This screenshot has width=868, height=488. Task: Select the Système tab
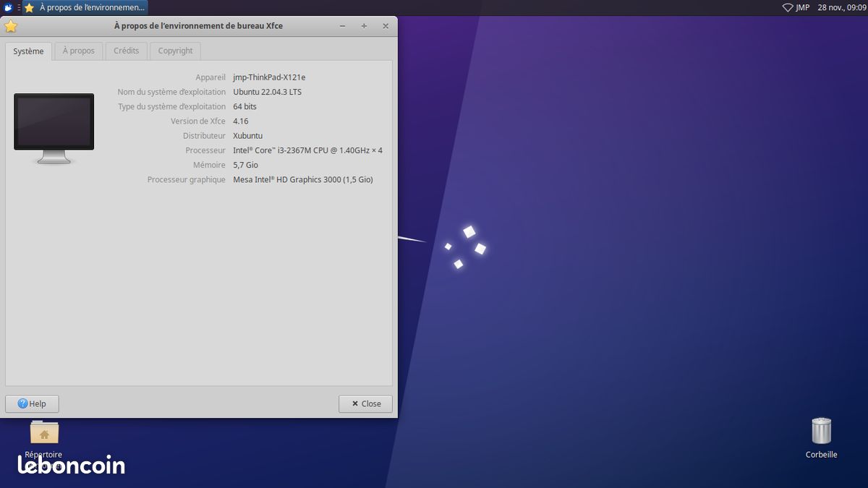29,51
